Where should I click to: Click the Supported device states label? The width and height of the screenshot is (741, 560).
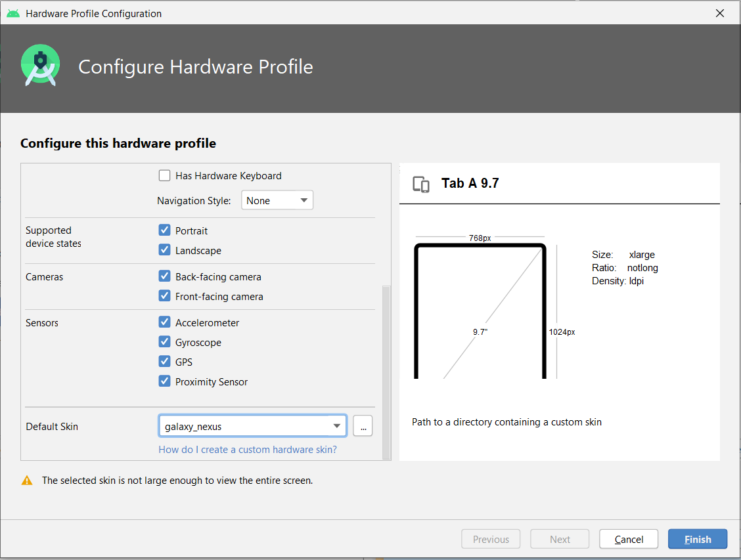click(53, 236)
